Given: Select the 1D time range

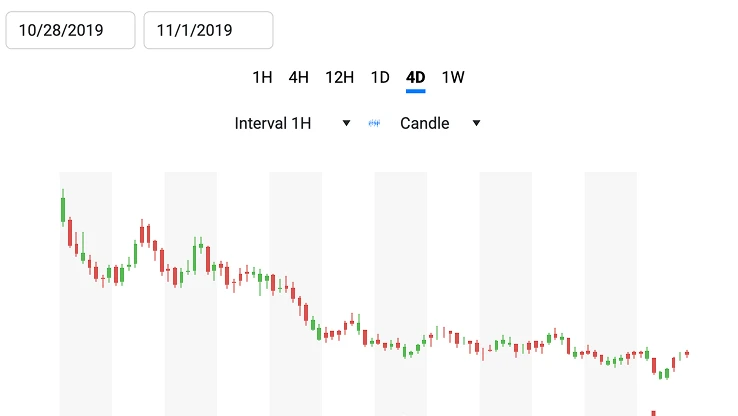Looking at the screenshot, I should point(380,77).
